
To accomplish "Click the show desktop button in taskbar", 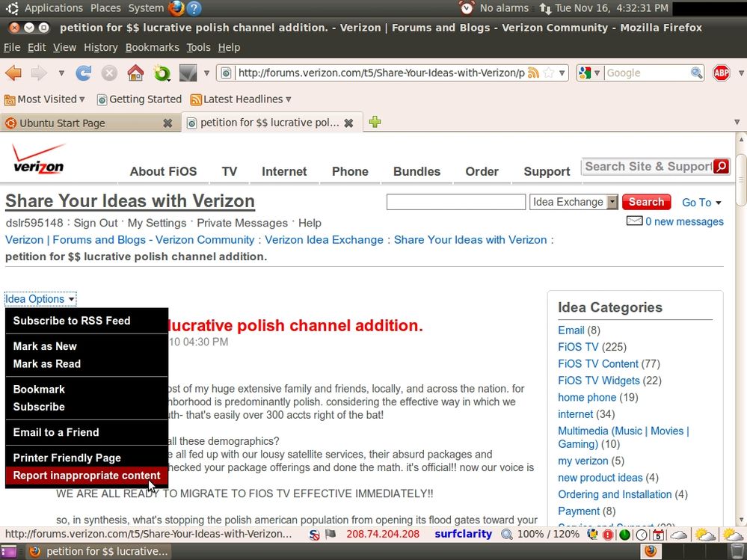I will pyautogui.click(x=8, y=551).
